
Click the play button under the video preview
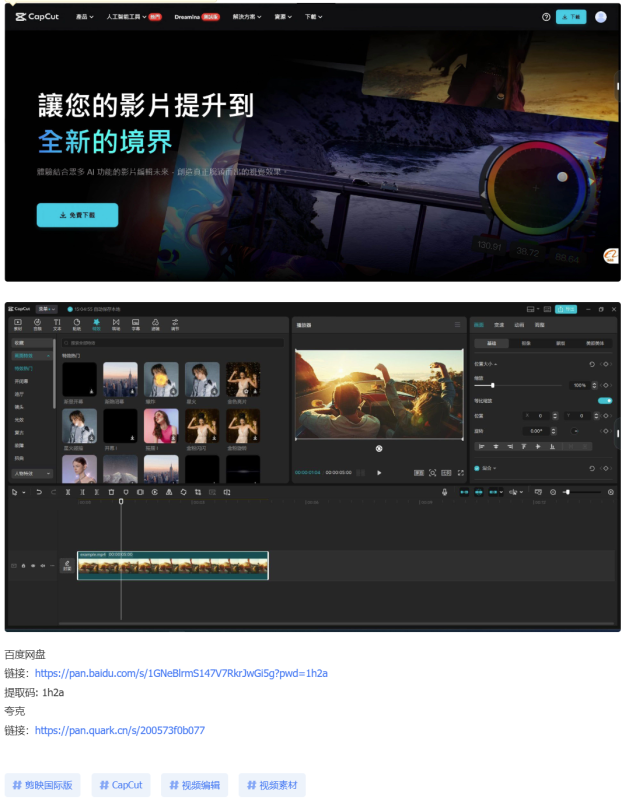tap(379, 472)
